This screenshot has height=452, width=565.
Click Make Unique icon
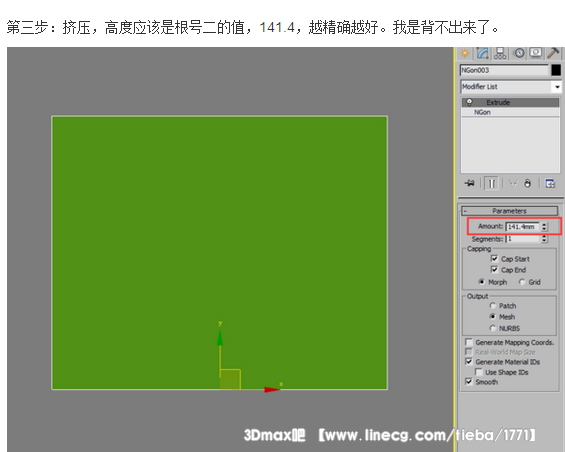point(513,183)
